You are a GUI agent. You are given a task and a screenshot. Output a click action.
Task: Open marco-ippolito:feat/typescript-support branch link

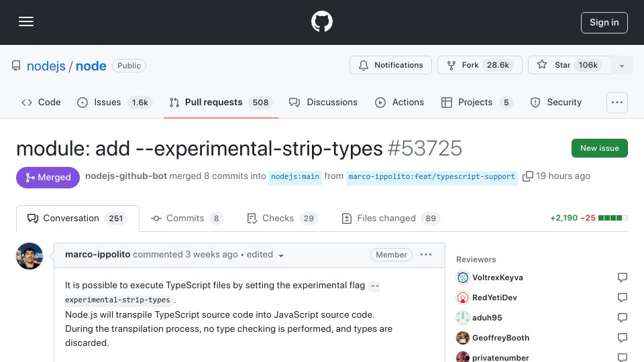tap(431, 177)
